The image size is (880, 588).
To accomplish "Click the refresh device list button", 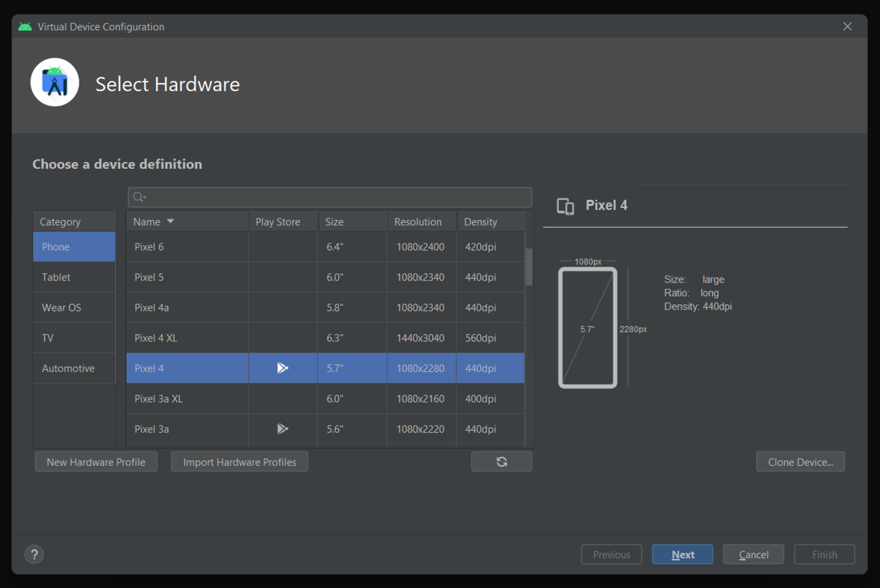I will [x=502, y=461].
